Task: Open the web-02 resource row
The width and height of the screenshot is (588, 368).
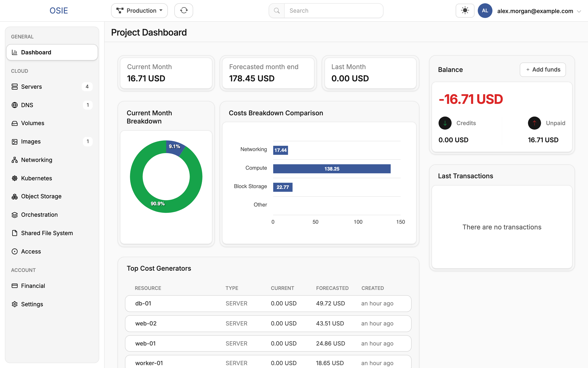Action: [x=268, y=323]
